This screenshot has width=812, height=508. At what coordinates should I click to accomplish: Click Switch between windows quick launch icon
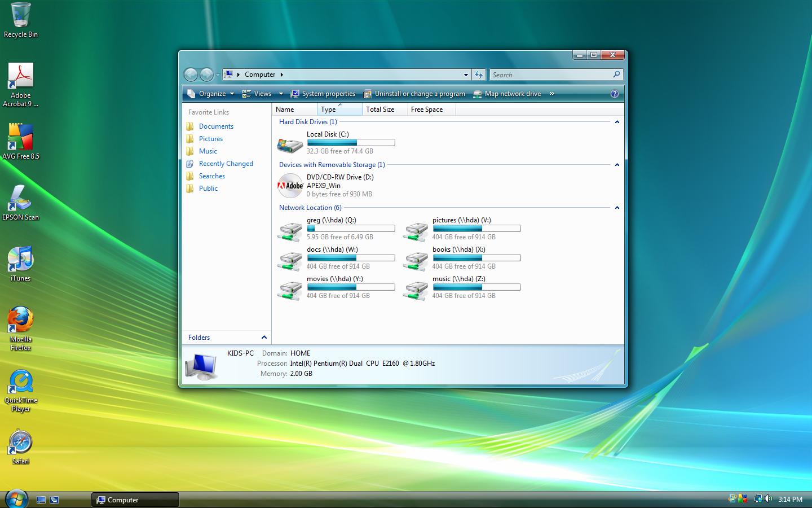click(x=54, y=500)
